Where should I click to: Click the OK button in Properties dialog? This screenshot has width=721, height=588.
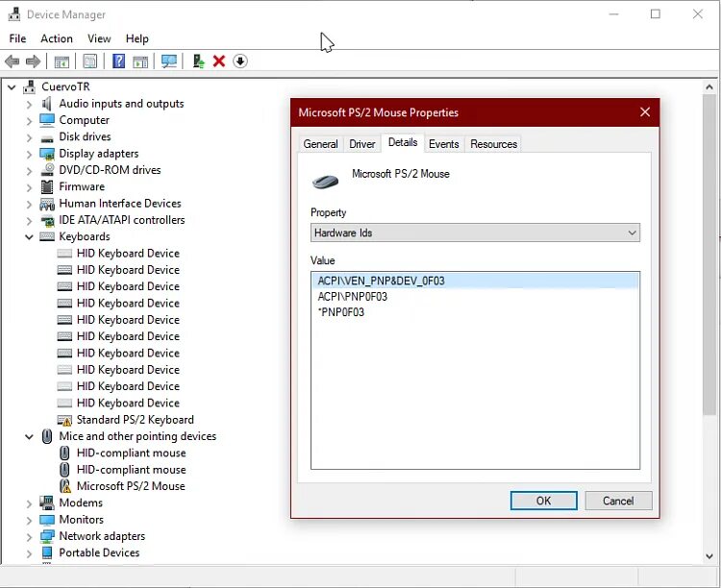pyautogui.click(x=543, y=501)
